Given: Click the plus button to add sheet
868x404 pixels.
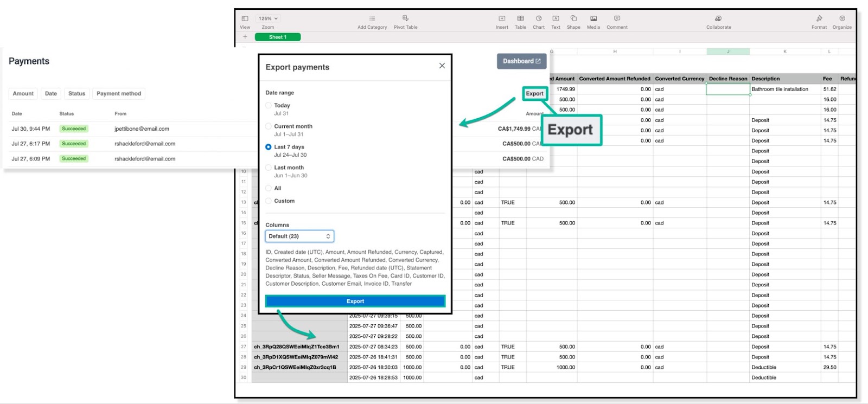Looking at the screenshot, I should pyautogui.click(x=245, y=37).
